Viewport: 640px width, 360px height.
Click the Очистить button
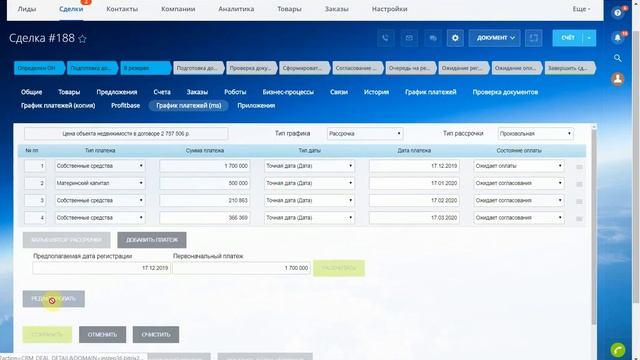coord(156,335)
